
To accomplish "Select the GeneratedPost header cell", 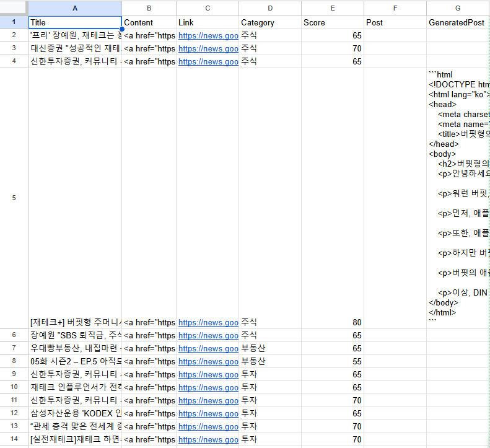I will tap(458, 22).
